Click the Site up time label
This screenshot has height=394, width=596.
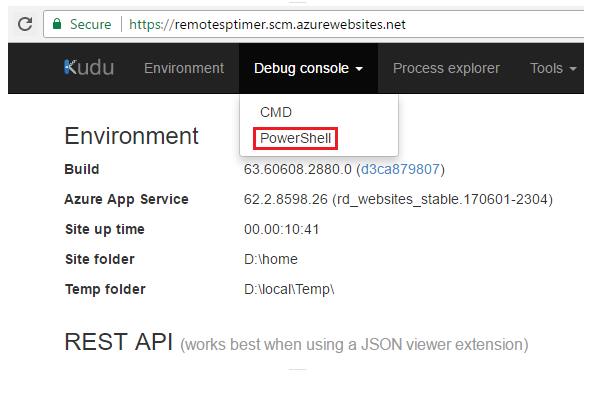click(x=105, y=229)
